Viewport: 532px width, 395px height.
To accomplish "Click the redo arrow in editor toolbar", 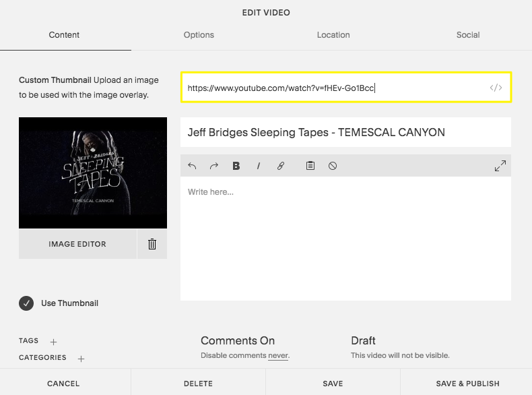I will [x=214, y=166].
